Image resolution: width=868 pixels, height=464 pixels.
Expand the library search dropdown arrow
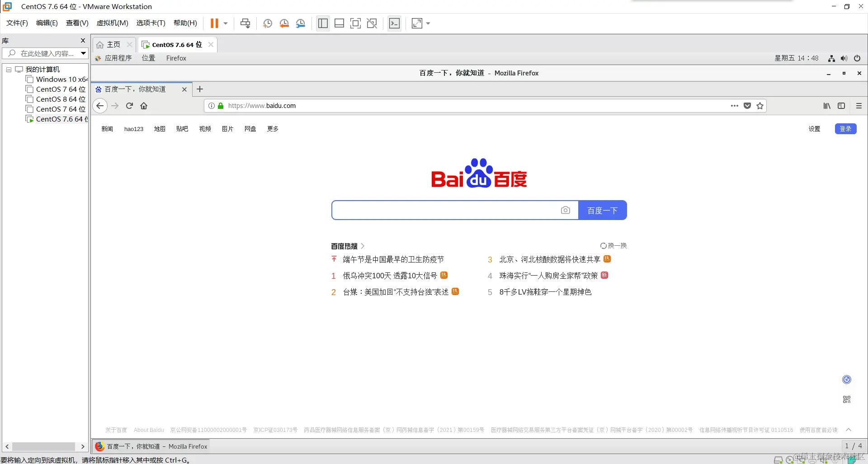pos(84,53)
